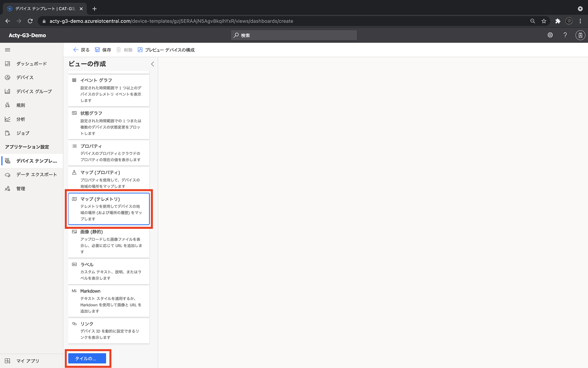The height and width of the screenshot is (368, 588).
Task: Select the Markdown tile
Action: [109, 301]
